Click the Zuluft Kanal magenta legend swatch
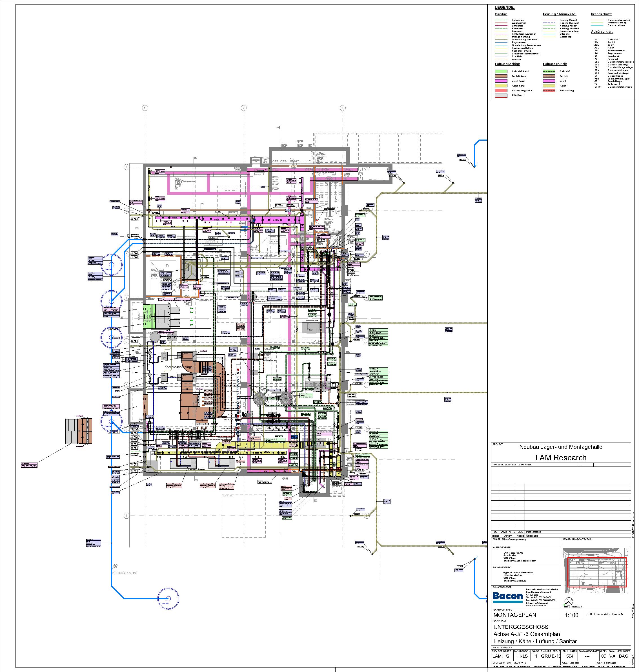This screenshot has width=639, height=672. [501, 81]
